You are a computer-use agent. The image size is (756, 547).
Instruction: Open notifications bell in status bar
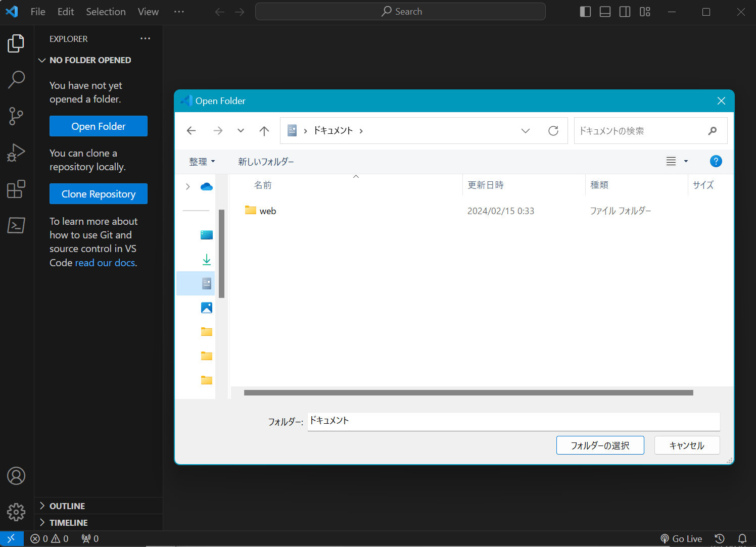point(742,539)
